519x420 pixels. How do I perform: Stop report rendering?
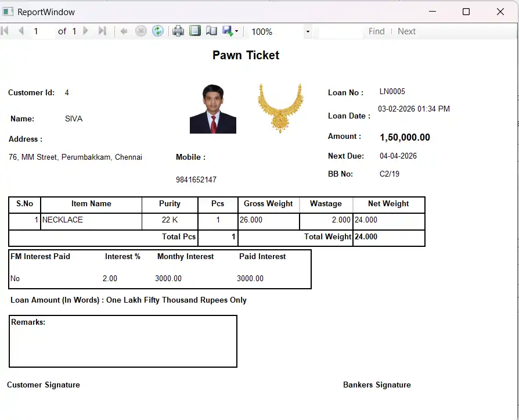pyautogui.click(x=141, y=31)
